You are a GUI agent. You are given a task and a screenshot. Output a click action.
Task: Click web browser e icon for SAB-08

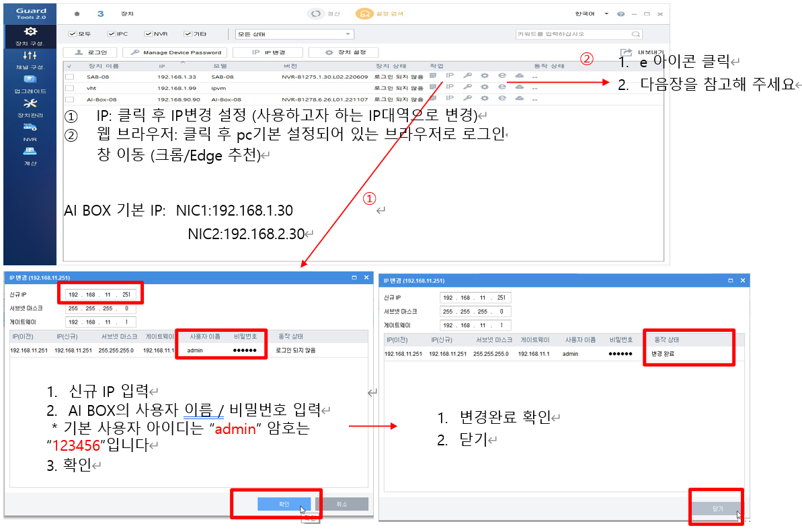point(502,76)
